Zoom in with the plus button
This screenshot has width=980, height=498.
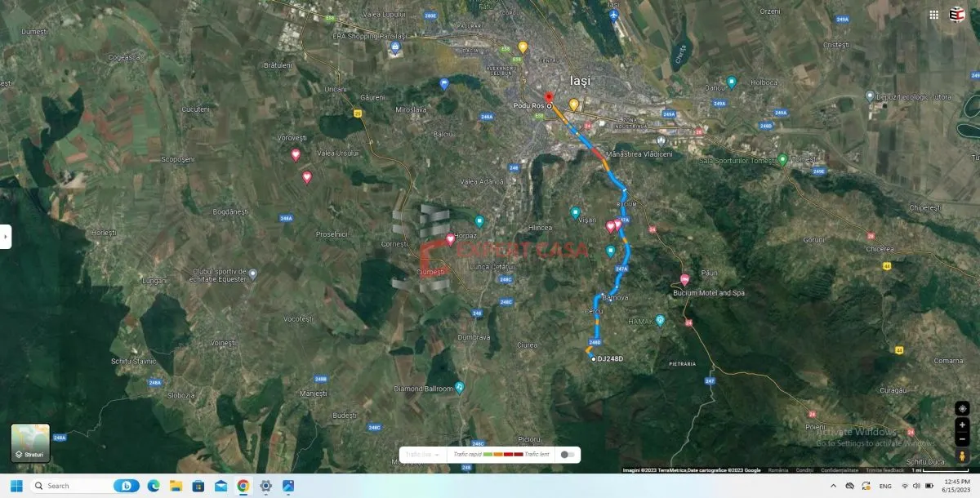pos(962,425)
